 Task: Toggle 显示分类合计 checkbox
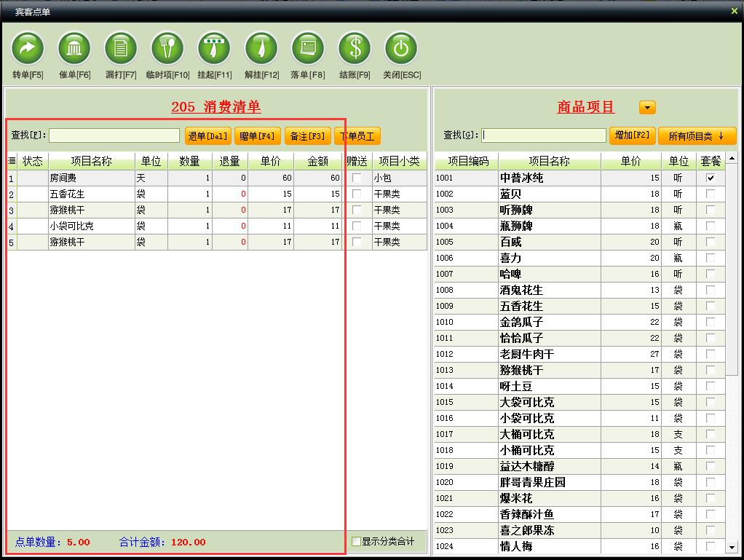pyautogui.click(x=356, y=541)
